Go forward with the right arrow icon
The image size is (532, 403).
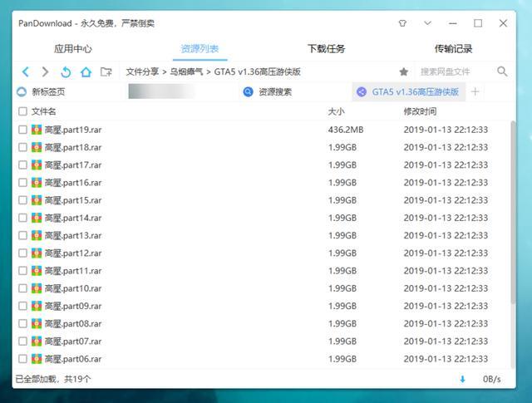tap(45, 72)
